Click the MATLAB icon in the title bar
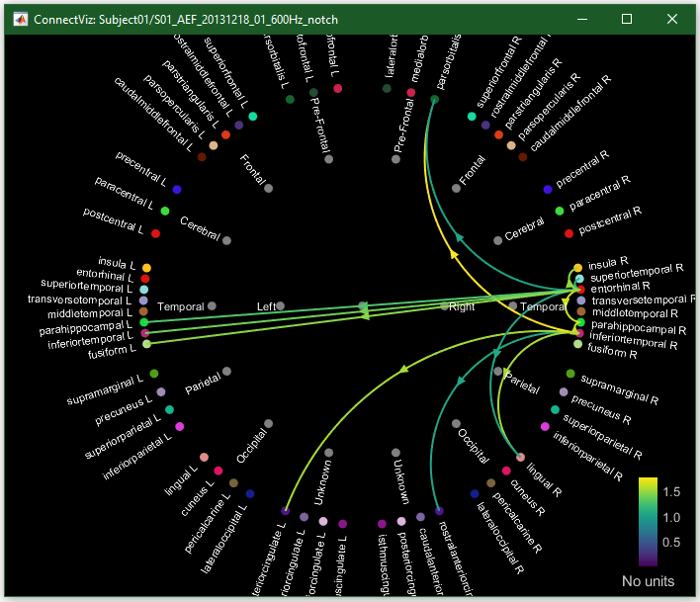700x602 pixels. pos(18,19)
